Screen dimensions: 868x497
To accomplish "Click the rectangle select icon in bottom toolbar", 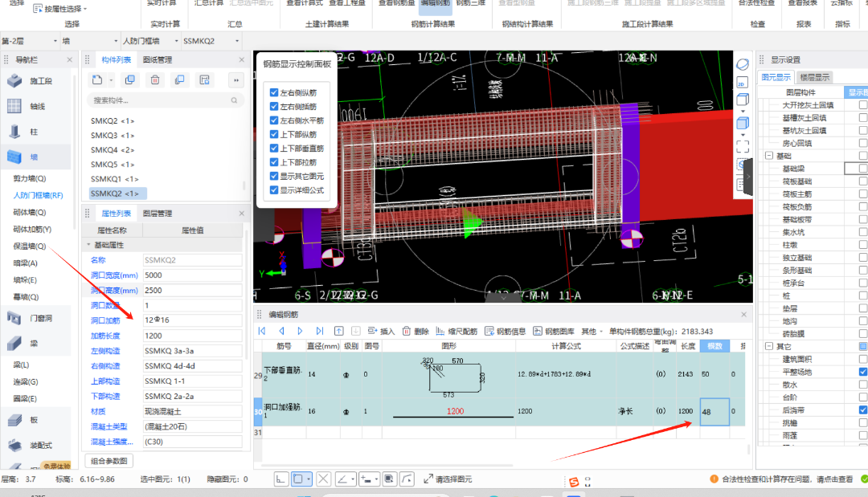I will click(x=298, y=479).
